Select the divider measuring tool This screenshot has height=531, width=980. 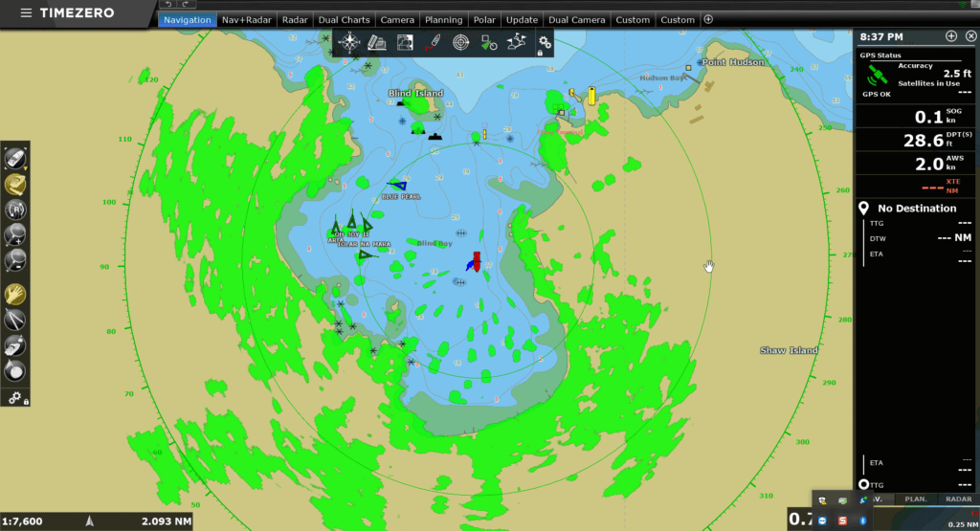(x=15, y=320)
